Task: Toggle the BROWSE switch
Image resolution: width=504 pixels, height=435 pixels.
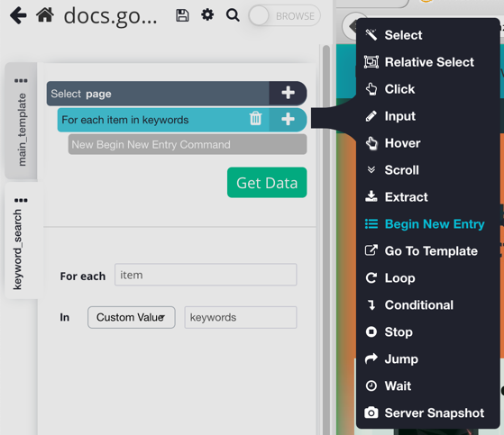Action: coord(284,15)
